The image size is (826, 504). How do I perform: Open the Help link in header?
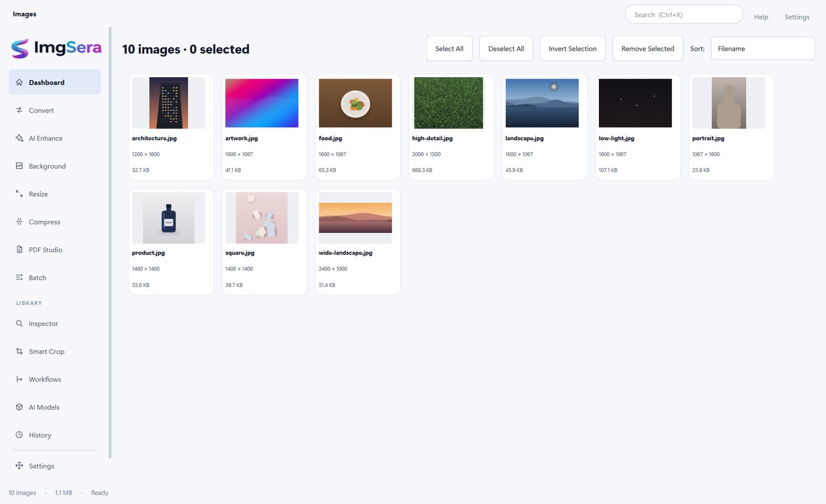(761, 17)
